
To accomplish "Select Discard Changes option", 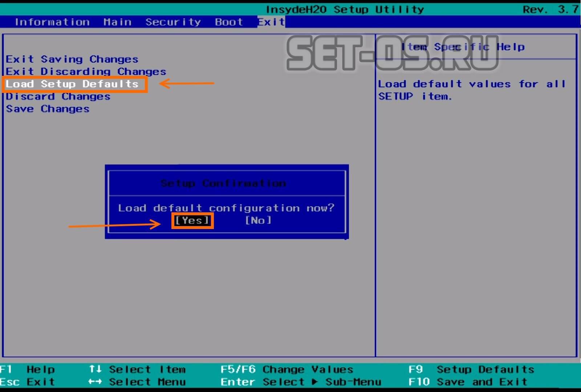I will point(58,96).
